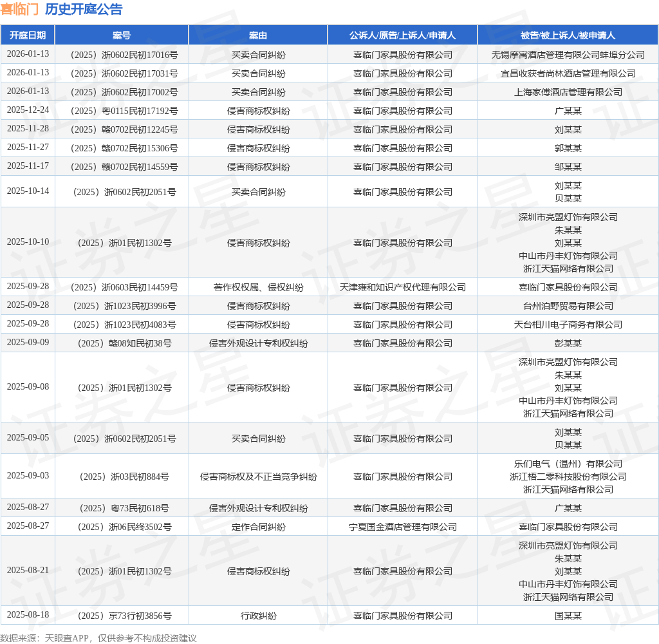Click the 历史开庭公告 title text
The image size is (659, 644).
click(84, 9)
